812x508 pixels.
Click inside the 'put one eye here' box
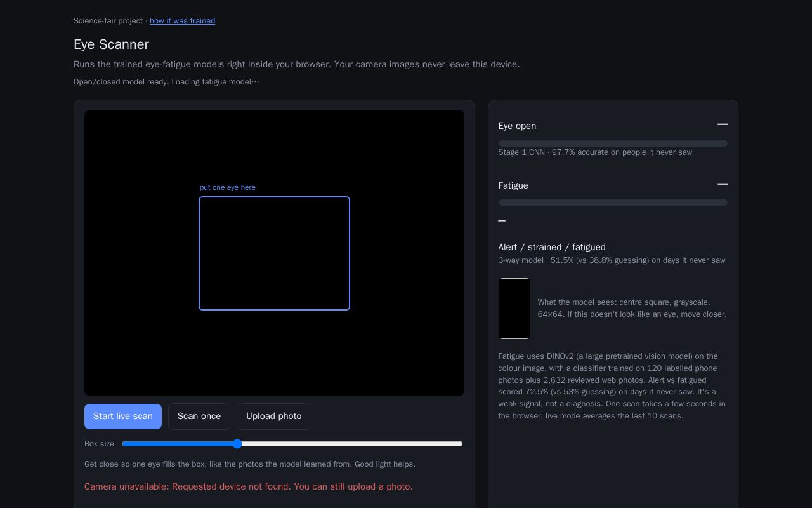[274, 253]
